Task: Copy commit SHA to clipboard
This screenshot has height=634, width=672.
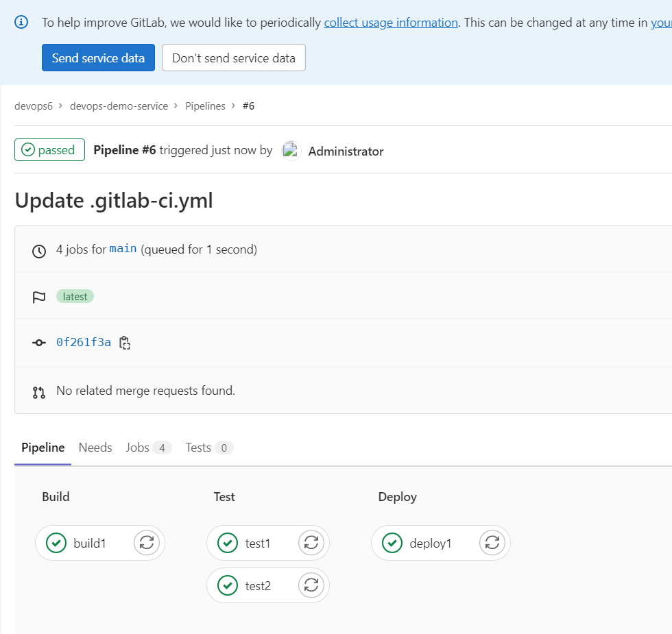Action: pos(125,343)
